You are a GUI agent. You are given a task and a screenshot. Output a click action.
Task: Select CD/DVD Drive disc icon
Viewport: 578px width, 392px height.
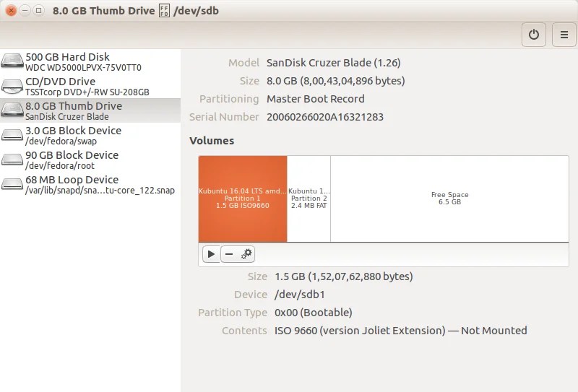click(12, 85)
